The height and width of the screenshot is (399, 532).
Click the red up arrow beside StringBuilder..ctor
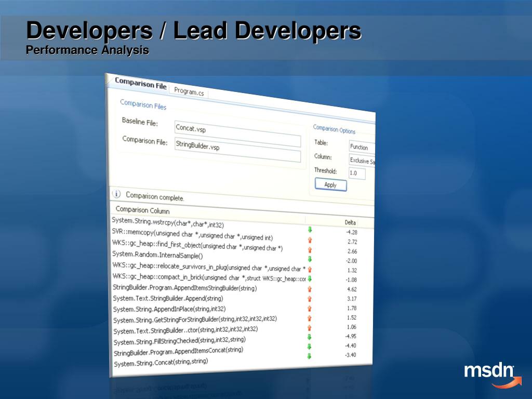point(310,328)
